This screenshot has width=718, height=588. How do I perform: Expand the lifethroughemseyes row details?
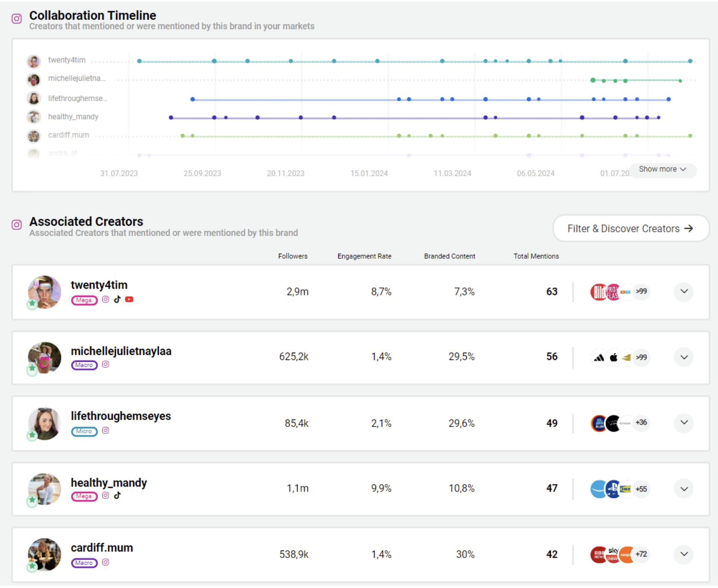683,422
